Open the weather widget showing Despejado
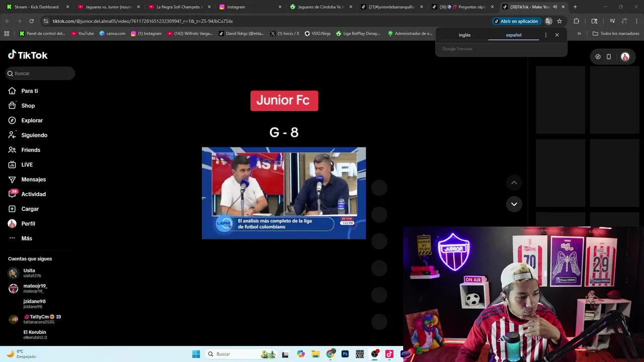The height and width of the screenshot is (362, 644). 21,354
